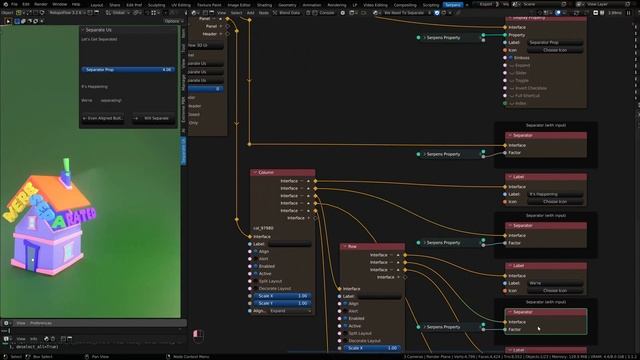
Task: Select the highlighted Separator node header
Action: 546,312
